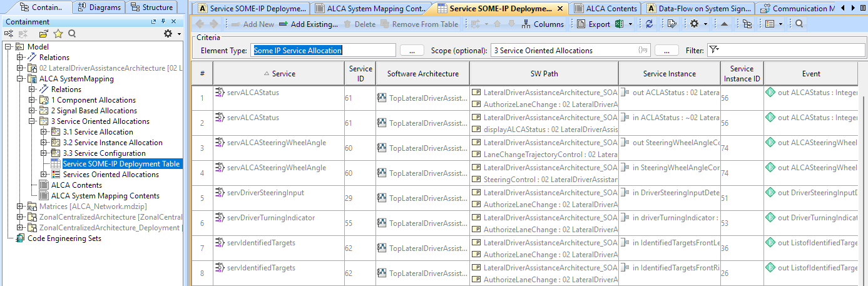Switch to the Diagrams tab
The image size is (868, 286).
pyautogui.click(x=100, y=8)
